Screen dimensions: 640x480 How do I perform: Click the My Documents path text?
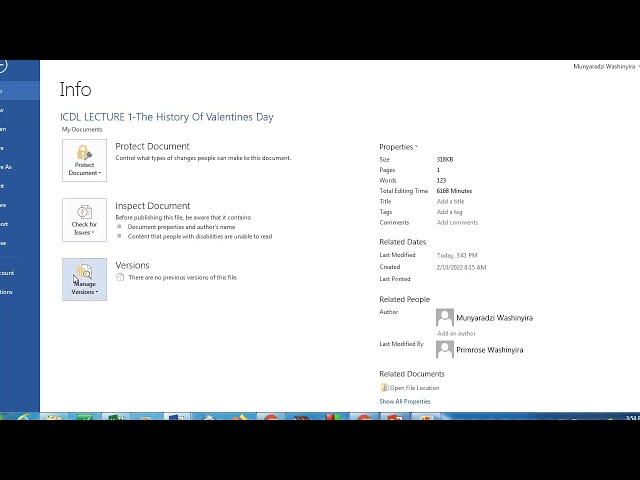[82, 129]
